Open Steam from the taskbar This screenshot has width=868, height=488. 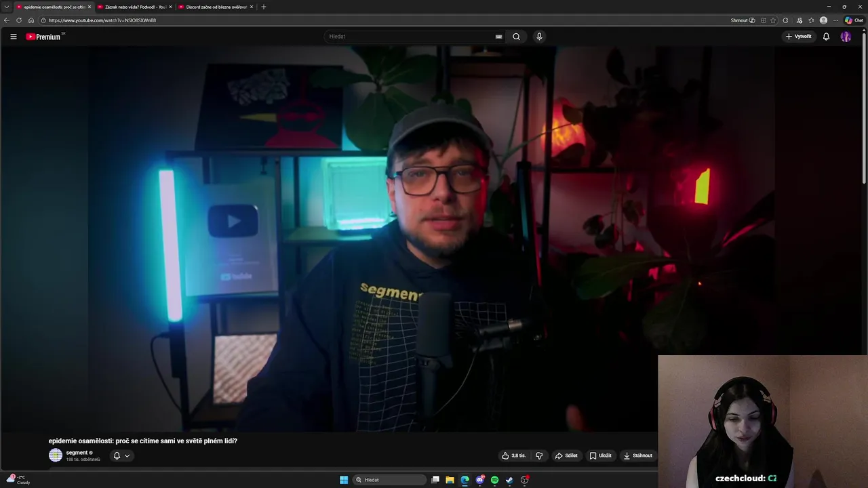pyautogui.click(x=509, y=480)
